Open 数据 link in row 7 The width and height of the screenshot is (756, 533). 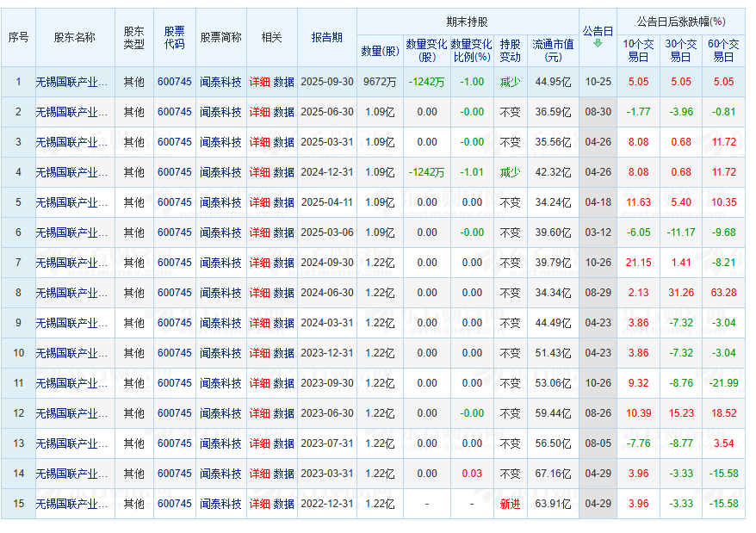coord(283,263)
